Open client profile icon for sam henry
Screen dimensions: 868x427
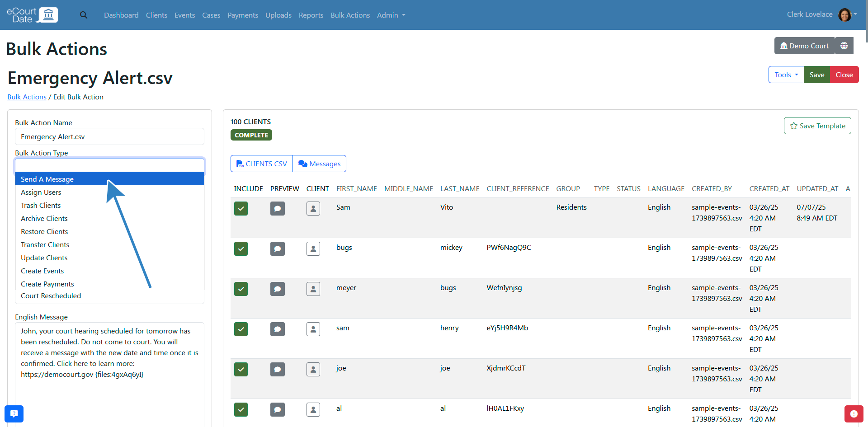pos(313,329)
